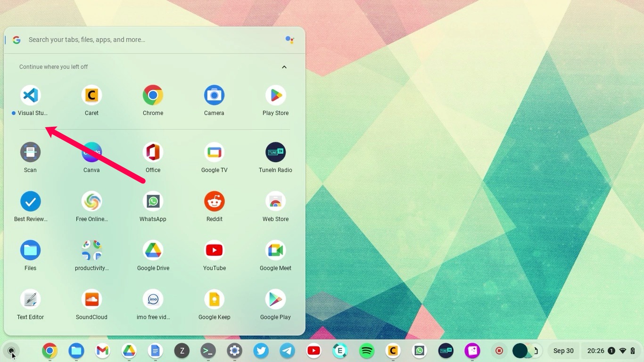Launch Google Drive from launcher grid

tap(153, 250)
